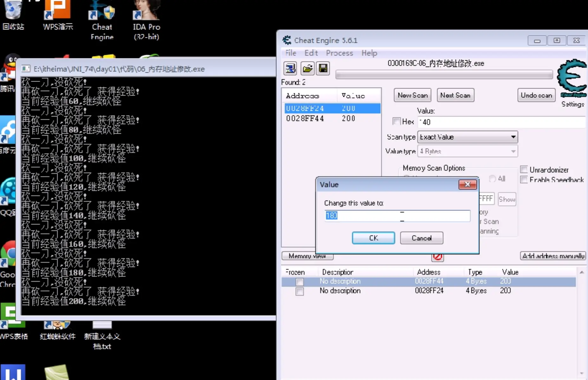Select the 0028FF24 found address row
The image size is (588, 380).
[332, 108]
